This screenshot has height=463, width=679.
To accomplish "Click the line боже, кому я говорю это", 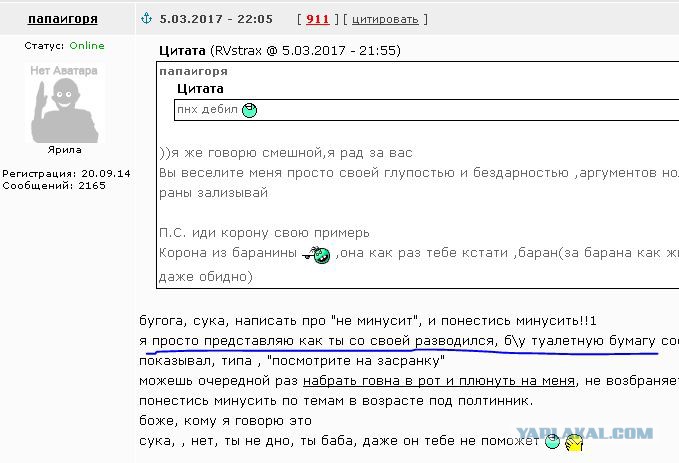I will 225,421.
